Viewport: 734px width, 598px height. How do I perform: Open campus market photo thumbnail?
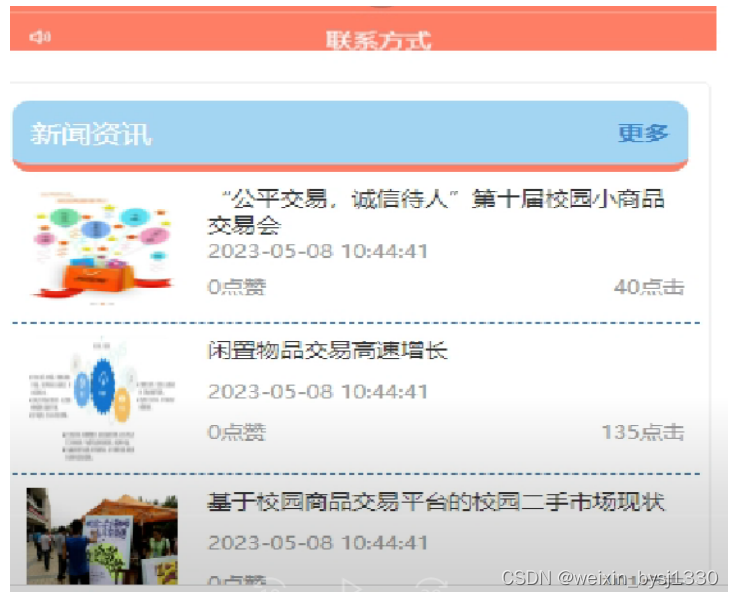[102, 536]
